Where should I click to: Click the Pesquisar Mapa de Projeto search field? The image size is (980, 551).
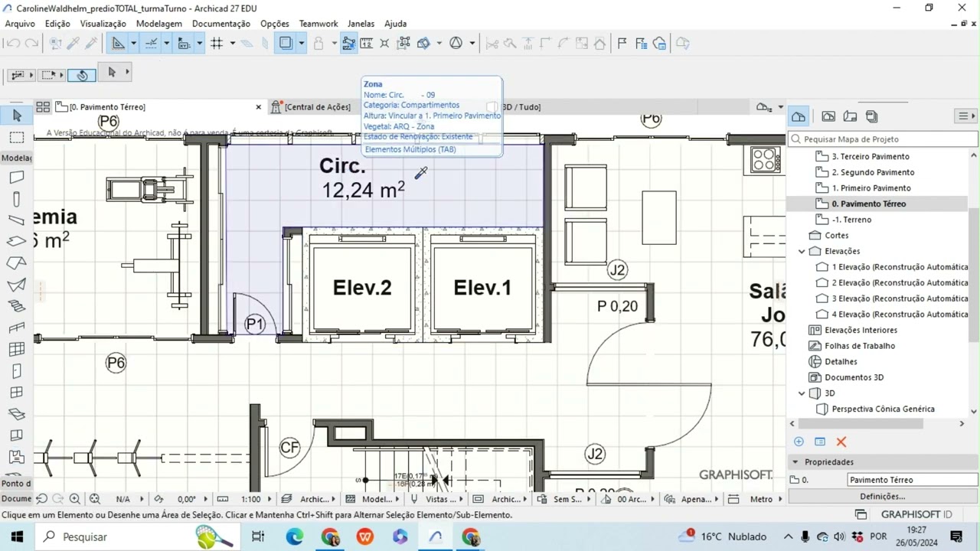coord(884,139)
